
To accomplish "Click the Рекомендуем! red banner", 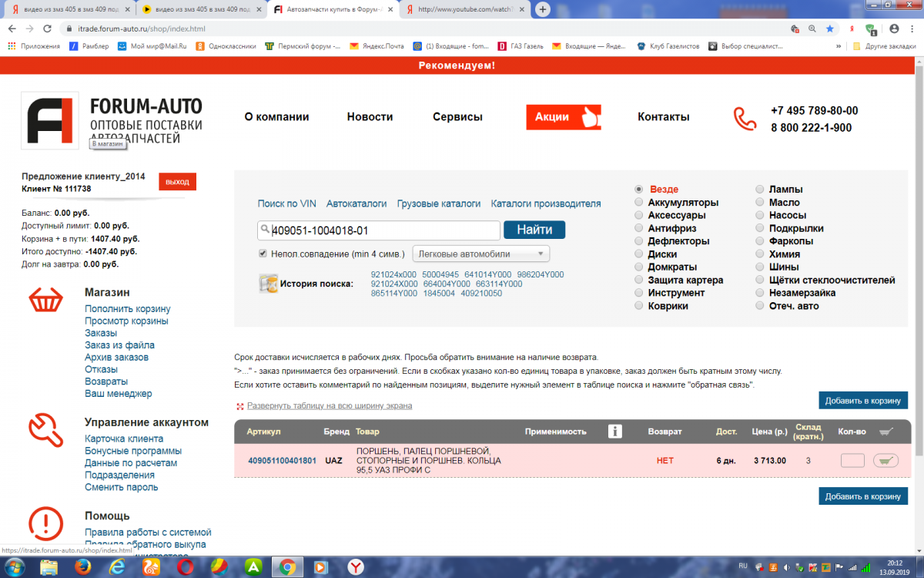I will (x=457, y=66).
